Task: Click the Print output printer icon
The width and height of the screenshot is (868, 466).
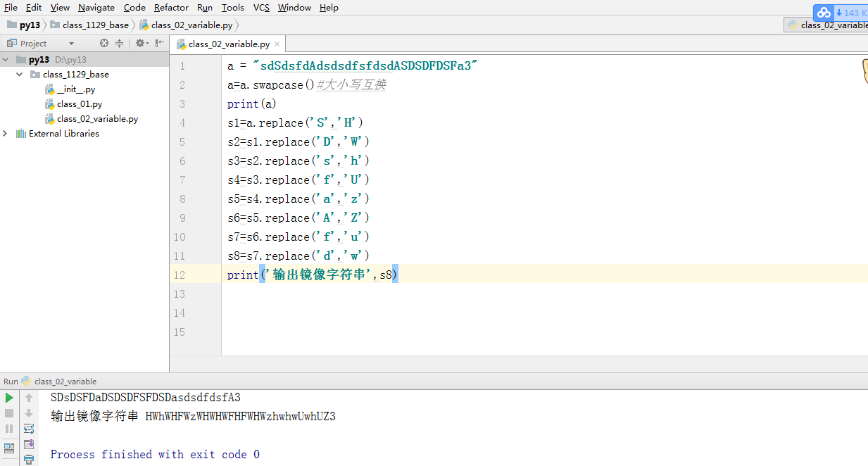Action: [29, 460]
